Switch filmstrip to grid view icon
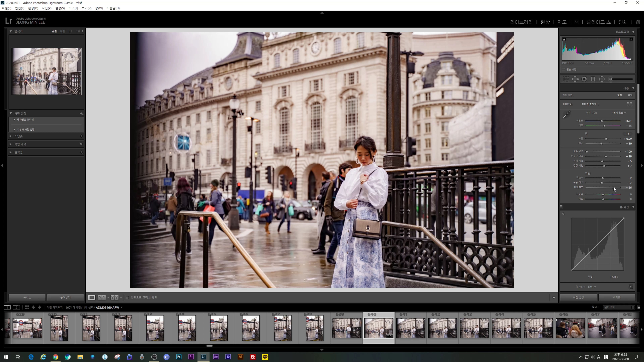Screen dimensions: 644x362 [27, 307]
